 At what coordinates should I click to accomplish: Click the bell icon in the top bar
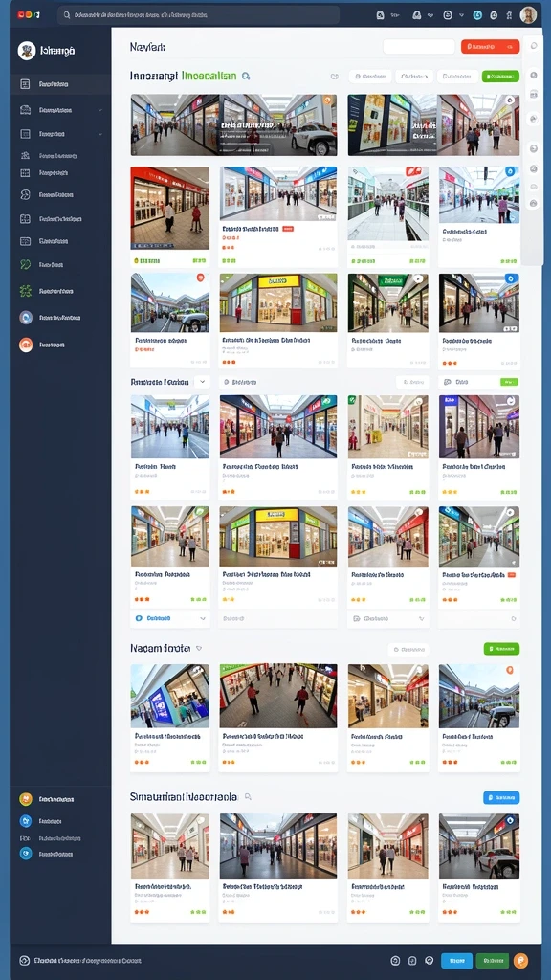pos(381,15)
